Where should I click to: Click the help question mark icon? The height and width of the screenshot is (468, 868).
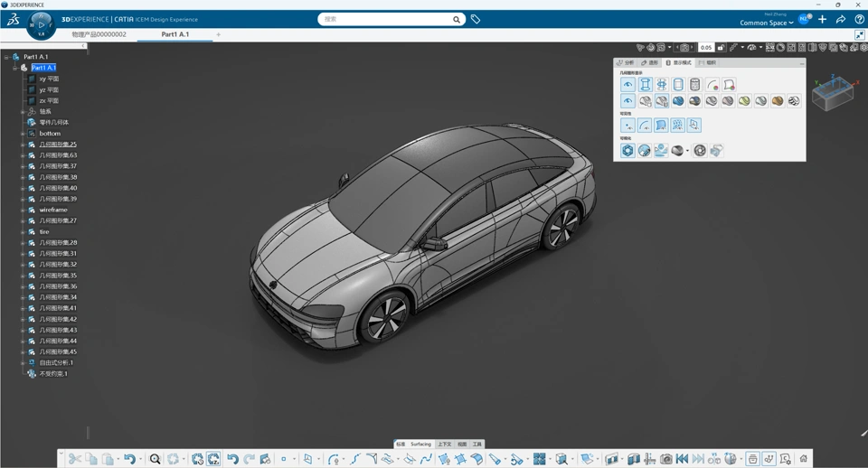pyautogui.click(x=859, y=19)
